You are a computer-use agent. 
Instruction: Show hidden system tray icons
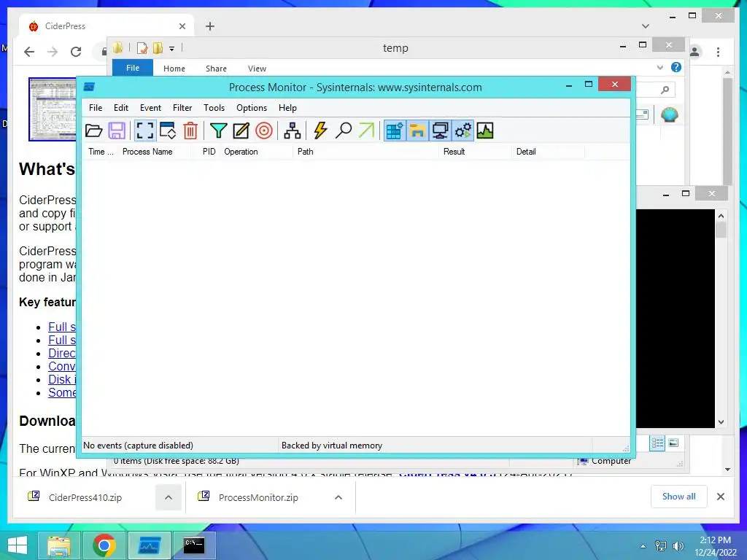click(643, 546)
